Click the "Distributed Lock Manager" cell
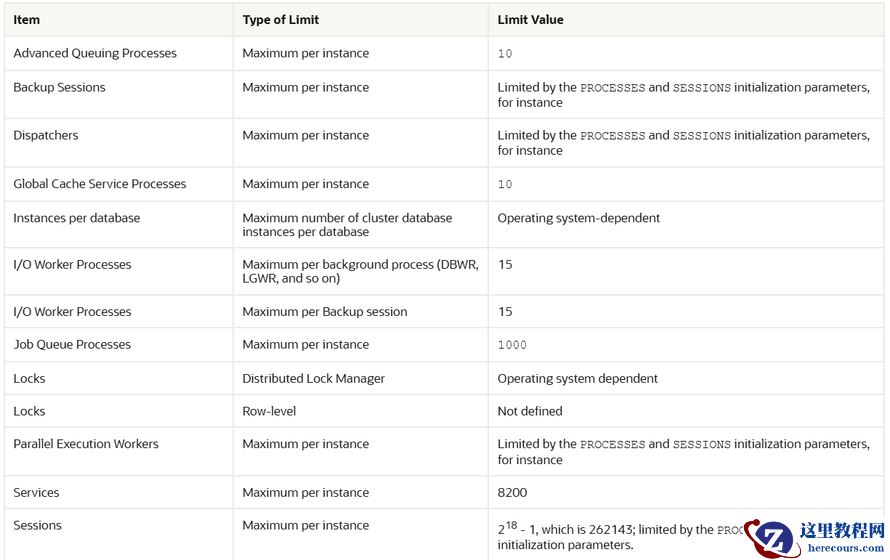The image size is (890, 560). [x=313, y=379]
